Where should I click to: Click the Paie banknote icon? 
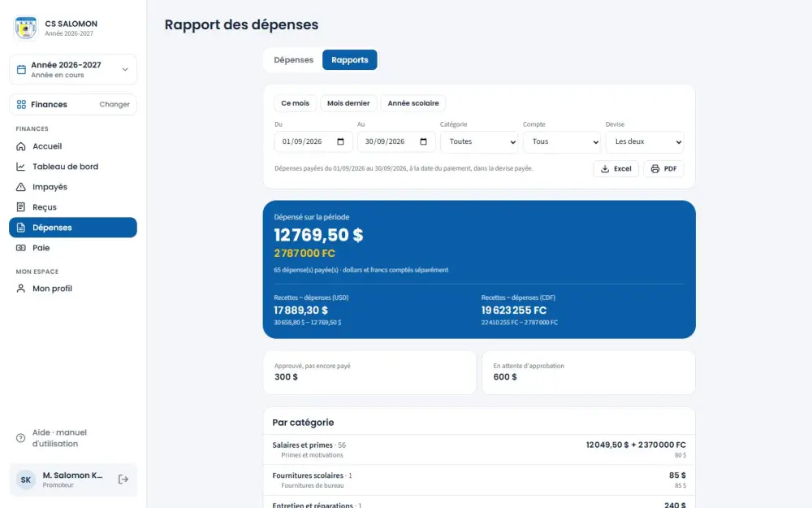(x=21, y=248)
